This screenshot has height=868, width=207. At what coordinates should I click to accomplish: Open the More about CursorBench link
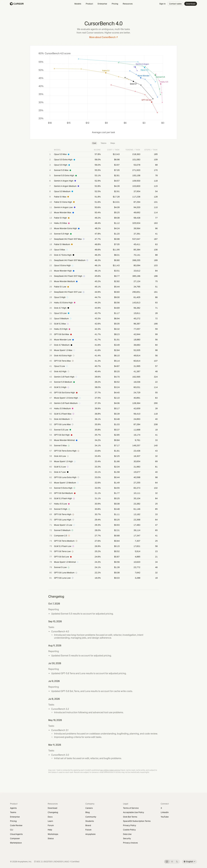(103, 37)
